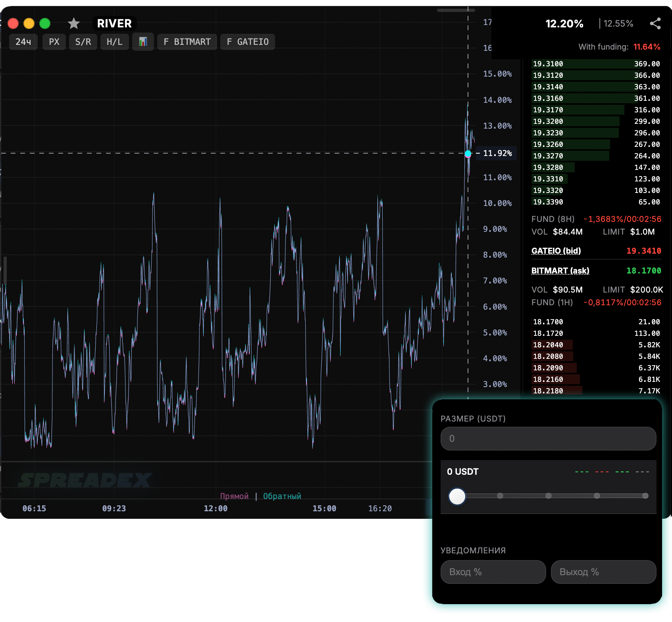Click the Выход % notification field

click(603, 572)
